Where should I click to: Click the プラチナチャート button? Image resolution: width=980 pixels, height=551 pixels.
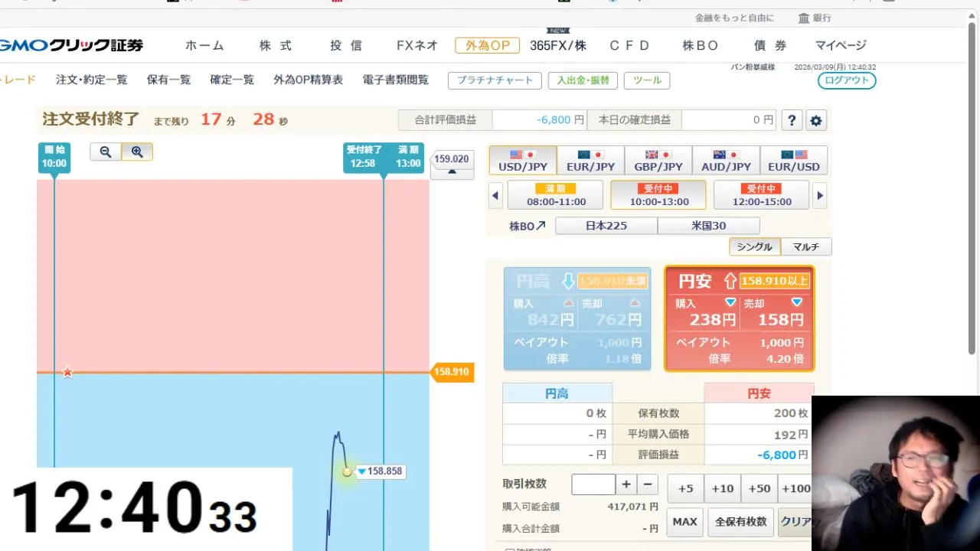tap(495, 80)
